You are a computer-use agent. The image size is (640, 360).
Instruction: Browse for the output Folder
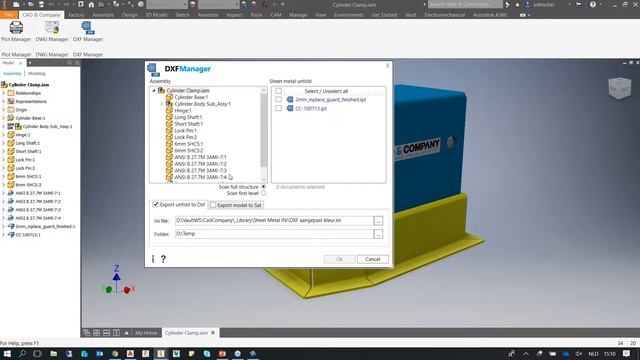click(x=378, y=234)
